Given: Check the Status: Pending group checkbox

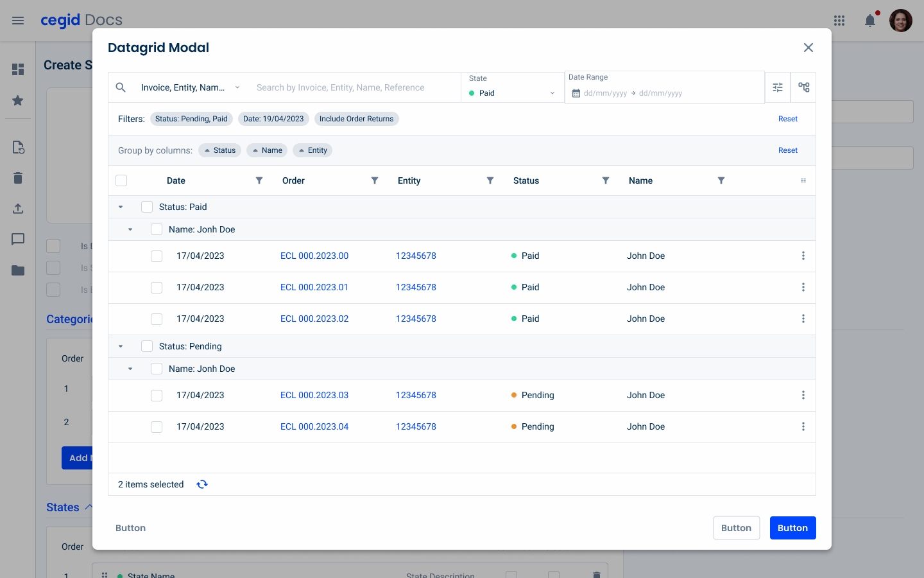Looking at the screenshot, I should pyautogui.click(x=147, y=346).
